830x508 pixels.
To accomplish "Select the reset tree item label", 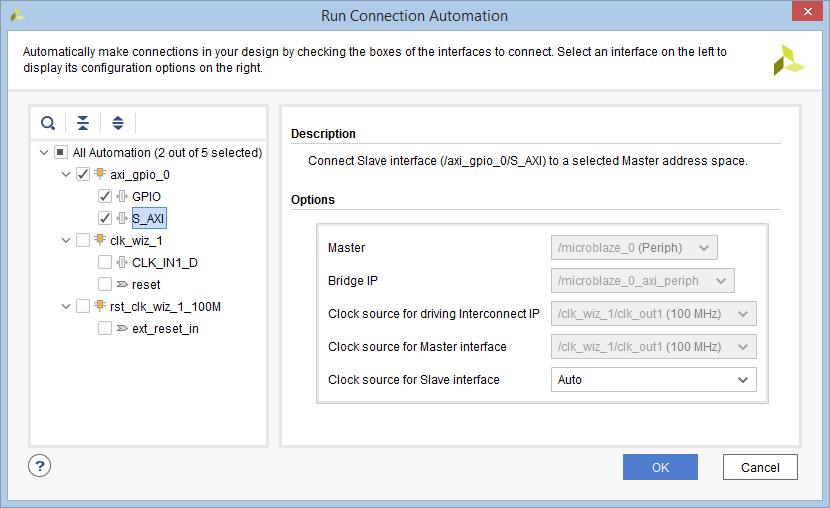I will tap(146, 285).
